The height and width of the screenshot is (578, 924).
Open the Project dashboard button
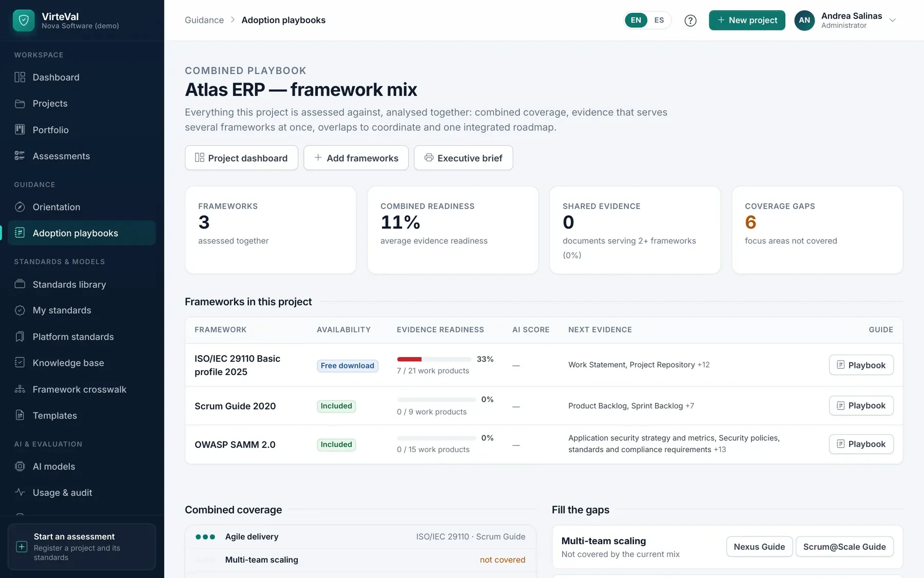pos(241,158)
